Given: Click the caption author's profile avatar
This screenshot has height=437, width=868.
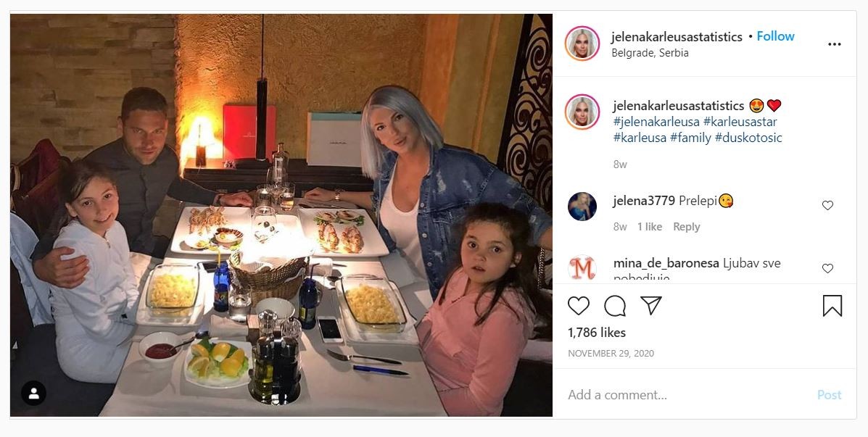Looking at the screenshot, I should (x=582, y=112).
